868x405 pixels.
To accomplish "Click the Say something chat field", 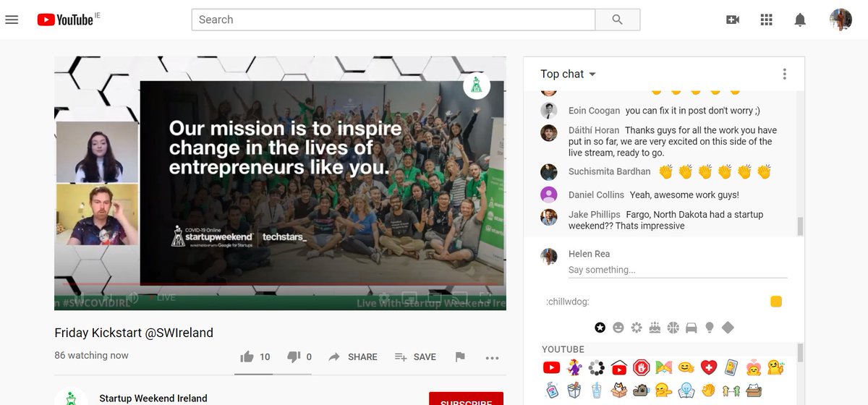I will point(678,270).
